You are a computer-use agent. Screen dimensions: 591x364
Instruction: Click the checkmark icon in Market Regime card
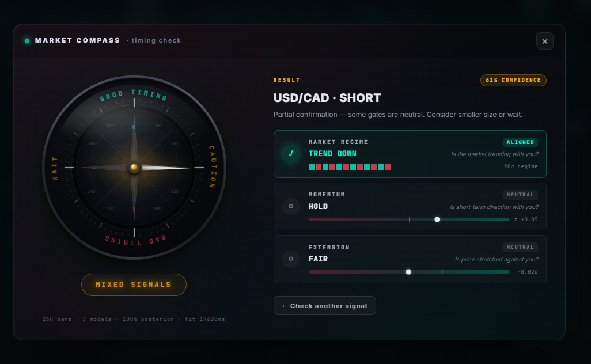point(291,154)
